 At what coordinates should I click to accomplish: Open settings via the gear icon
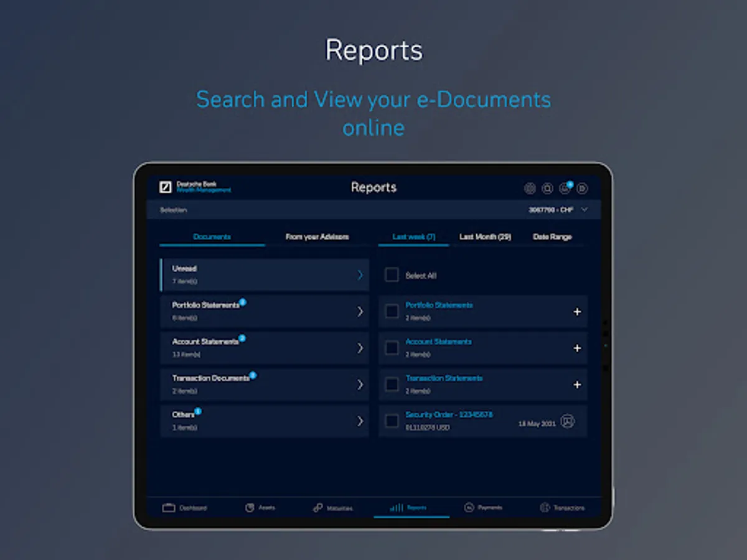[530, 188]
